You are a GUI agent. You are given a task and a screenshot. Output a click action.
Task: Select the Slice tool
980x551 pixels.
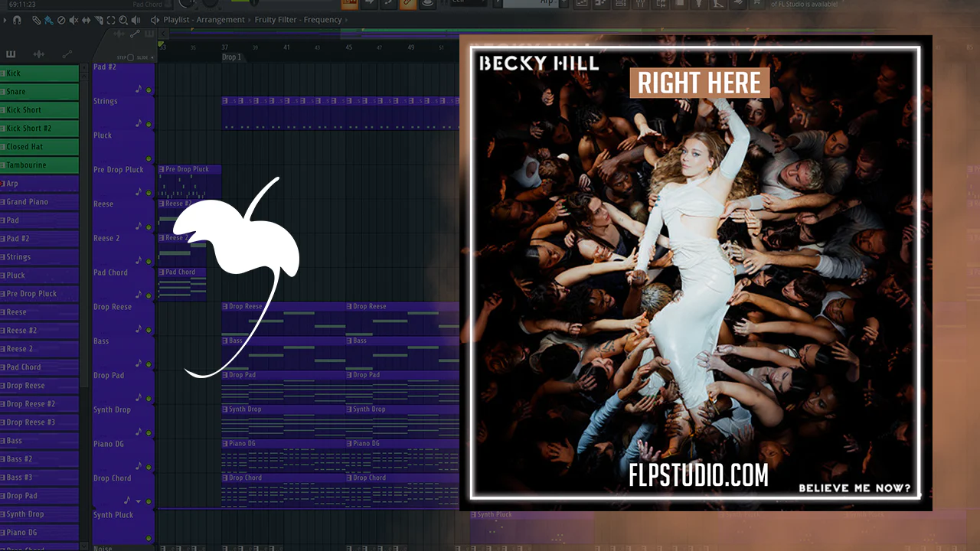[x=98, y=20]
